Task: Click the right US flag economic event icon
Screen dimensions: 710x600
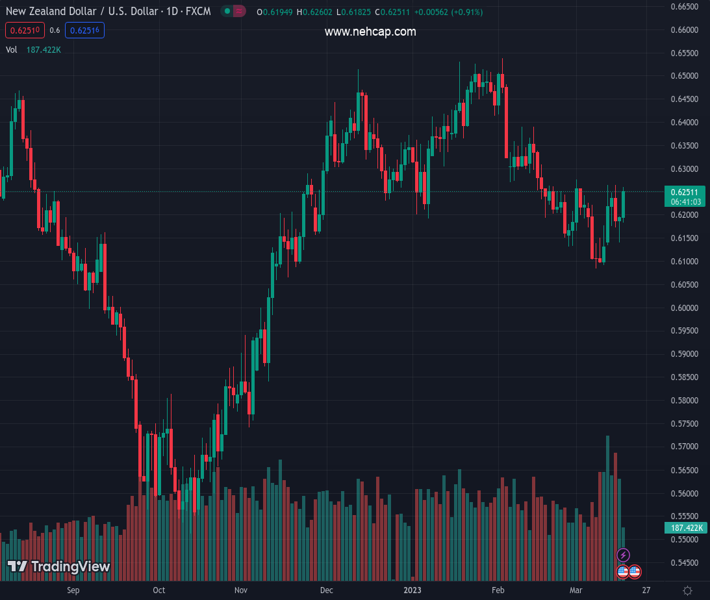Action: click(635, 572)
